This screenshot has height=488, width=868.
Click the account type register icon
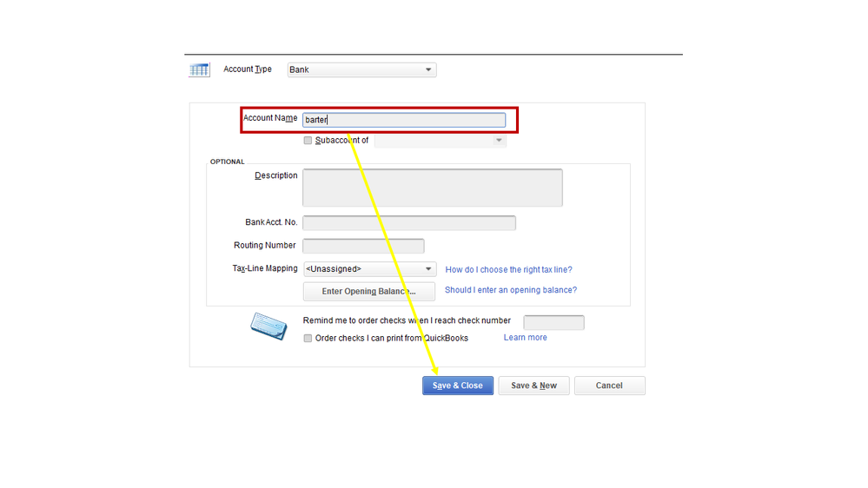point(199,69)
